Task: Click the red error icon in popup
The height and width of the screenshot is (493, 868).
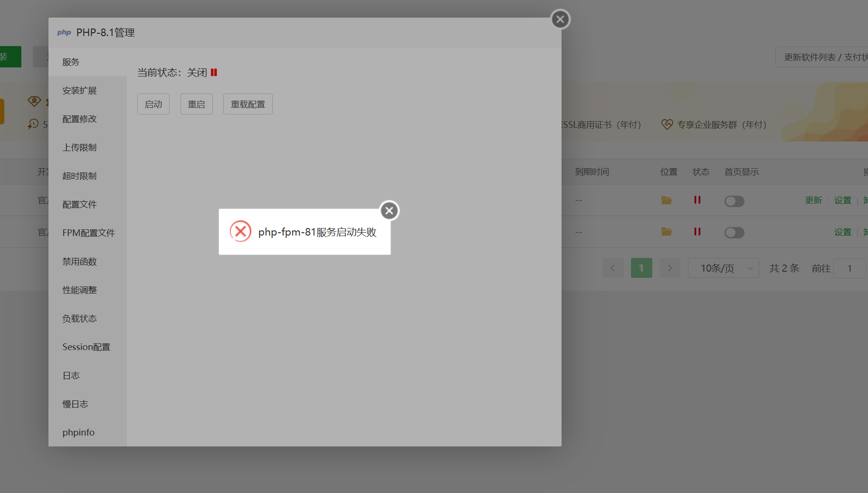Action: coord(240,231)
